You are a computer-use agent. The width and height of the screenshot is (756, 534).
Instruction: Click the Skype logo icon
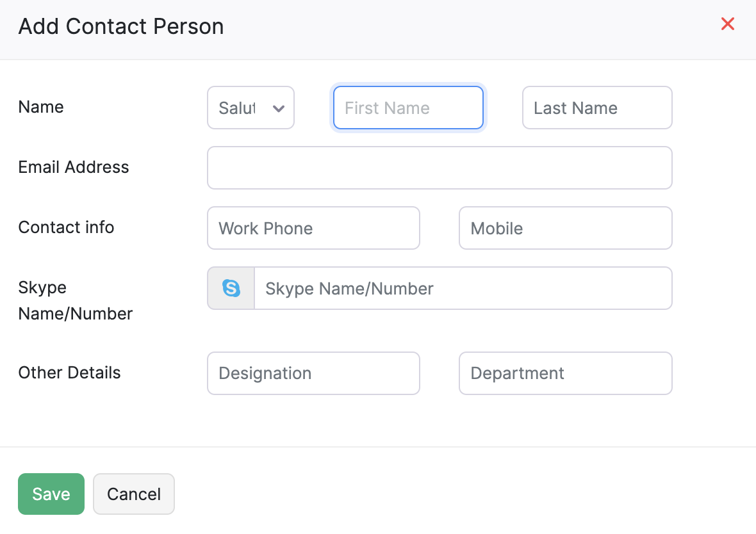(230, 288)
